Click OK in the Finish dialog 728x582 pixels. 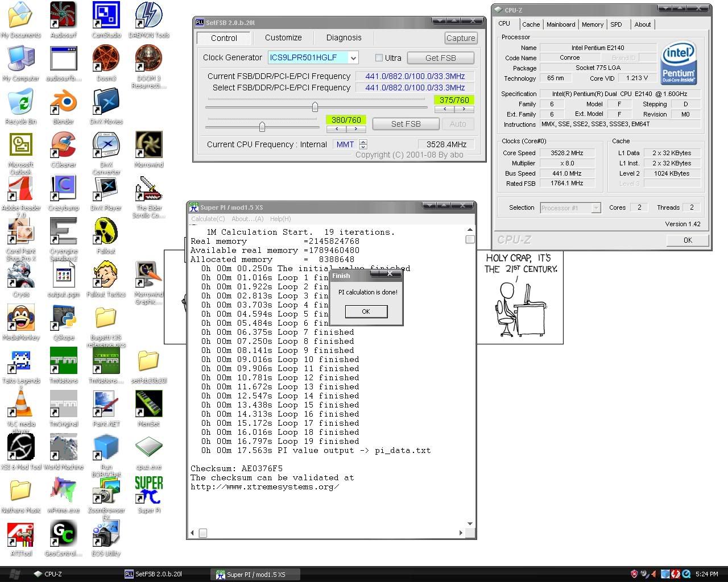[366, 311]
